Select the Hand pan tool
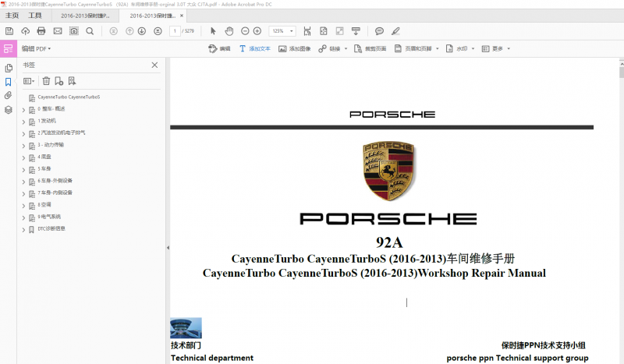 click(229, 31)
